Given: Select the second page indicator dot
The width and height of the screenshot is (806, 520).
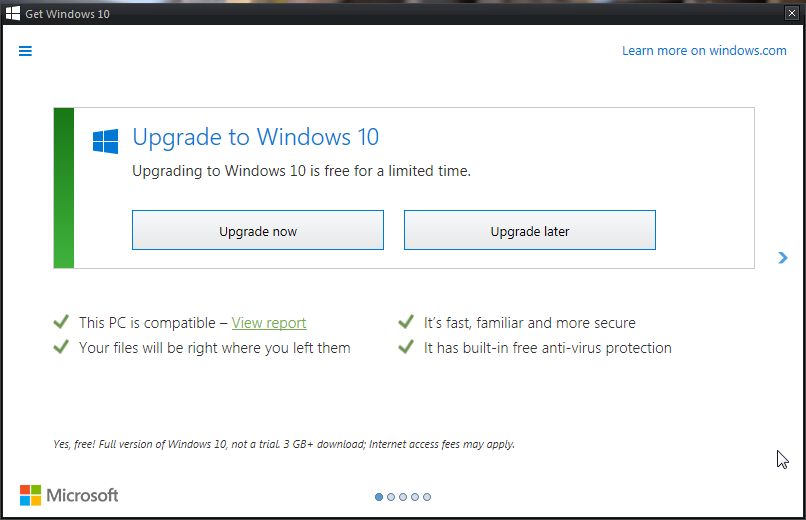Looking at the screenshot, I should point(391,497).
